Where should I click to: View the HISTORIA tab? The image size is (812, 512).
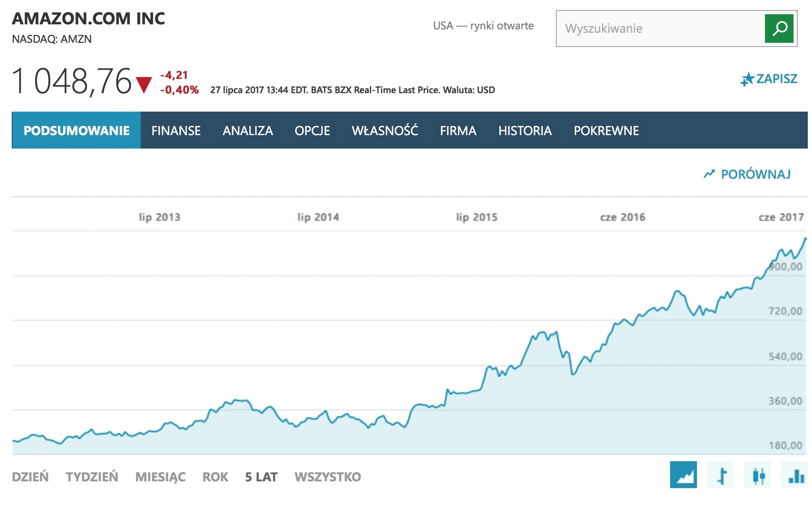tap(525, 131)
